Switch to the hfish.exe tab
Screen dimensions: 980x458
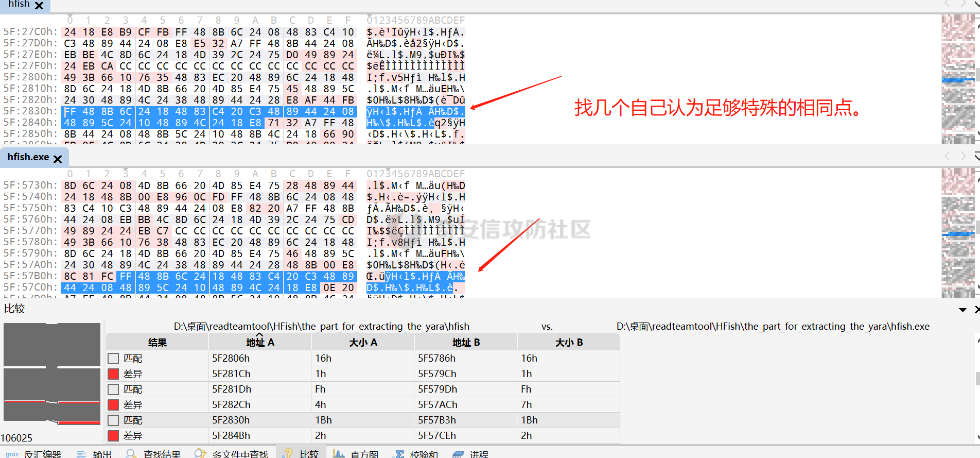28,157
